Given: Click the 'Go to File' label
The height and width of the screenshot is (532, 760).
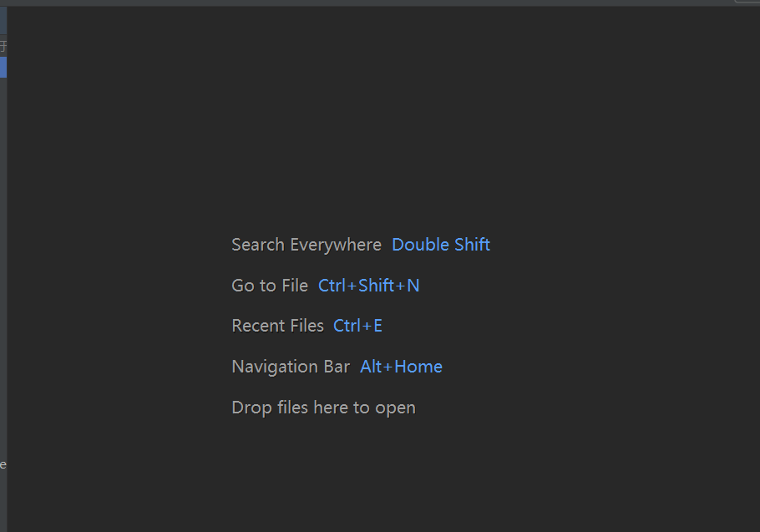Looking at the screenshot, I should [270, 286].
